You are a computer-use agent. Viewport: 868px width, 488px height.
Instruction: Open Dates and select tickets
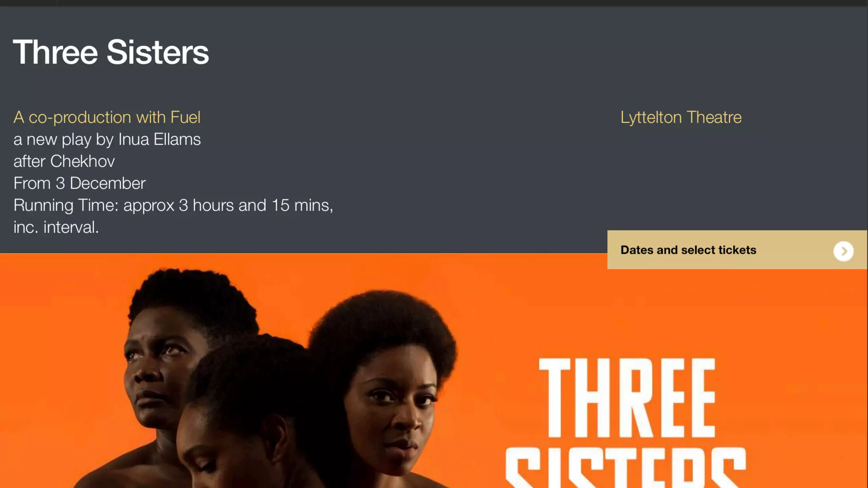point(737,250)
